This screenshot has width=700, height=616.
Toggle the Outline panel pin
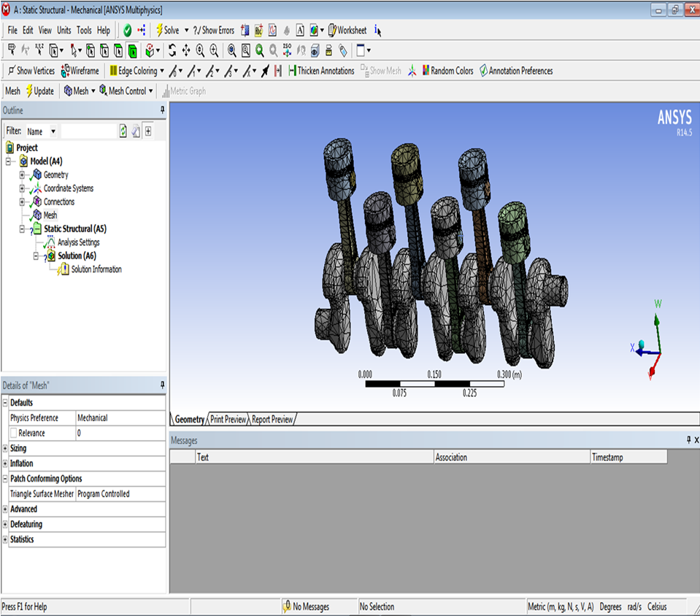coord(162,109)
